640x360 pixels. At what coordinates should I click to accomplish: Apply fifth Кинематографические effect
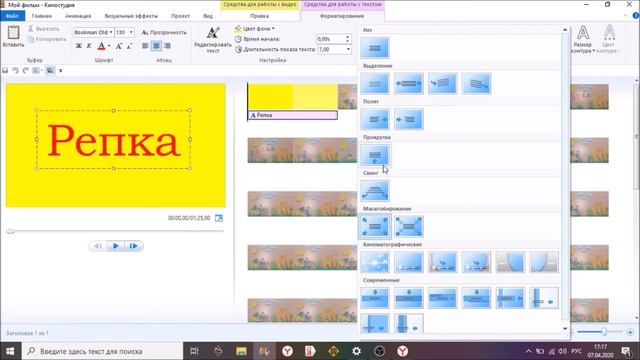pyautogui.click(x=510, y=262)
